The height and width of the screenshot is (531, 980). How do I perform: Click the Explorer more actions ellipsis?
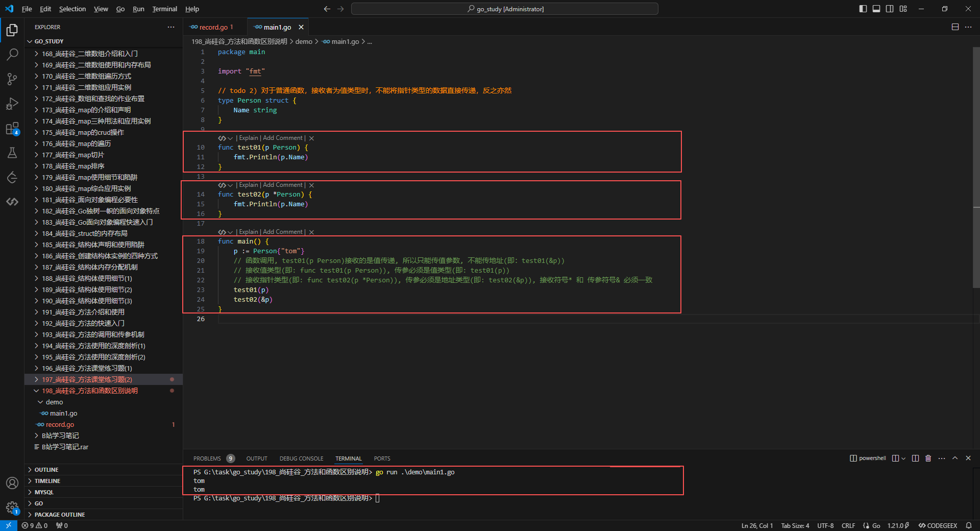(171, 27)
